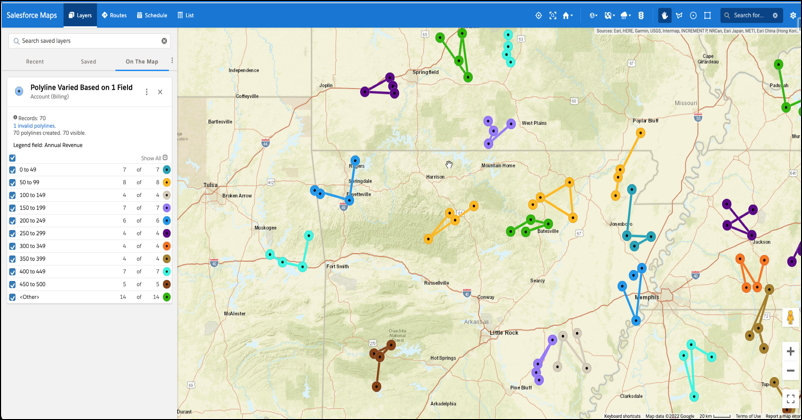Click Show All in the legend
Screen dimensions: 802x420
(151, 158)
